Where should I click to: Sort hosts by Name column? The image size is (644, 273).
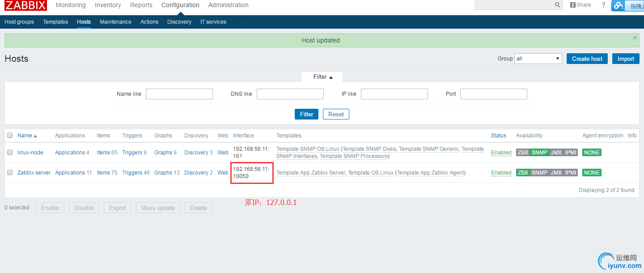tap(27, 136)
